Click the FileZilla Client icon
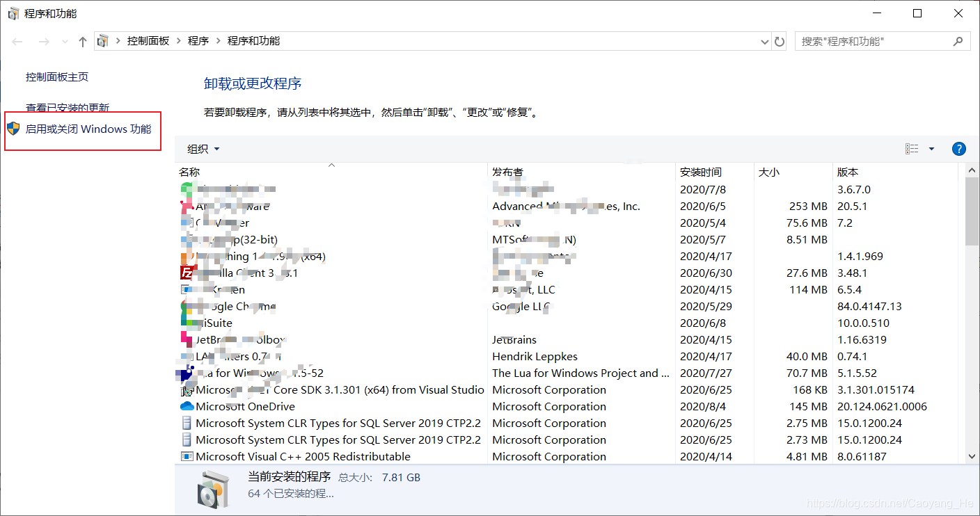Image resolution: width=980 pixels, height=516 pixels. click(x=187, y=273)
